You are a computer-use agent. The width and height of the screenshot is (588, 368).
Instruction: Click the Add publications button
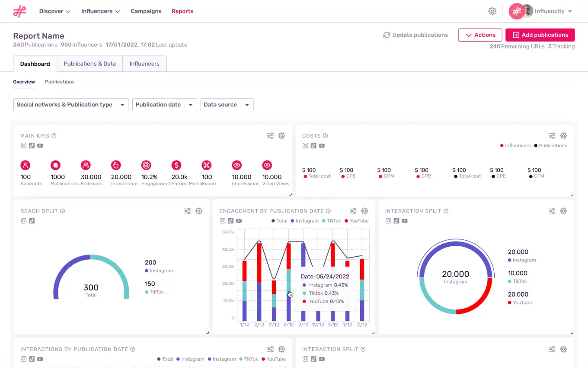(x=540, y=35)
